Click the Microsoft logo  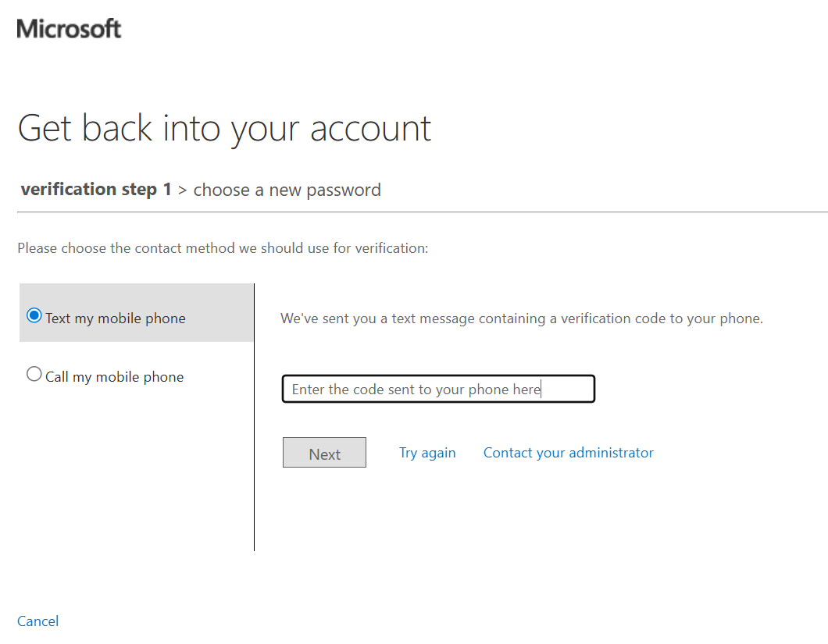coord(69,29)
